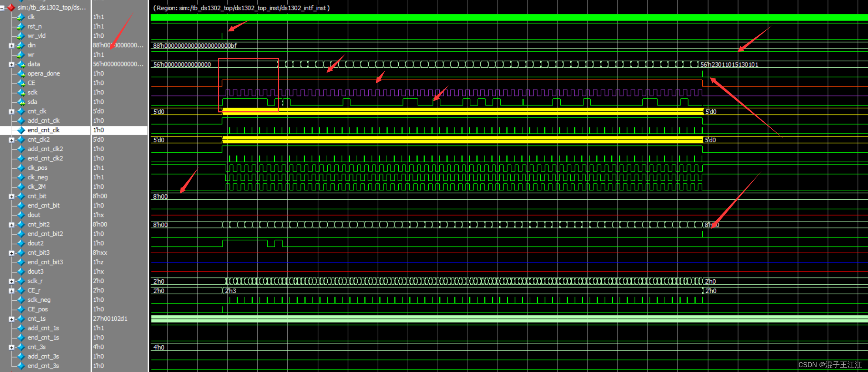This screenshot has height=372, width=868.
Task: Click the 56'h23011015130101 value in waveform
Action: [729, 64]
